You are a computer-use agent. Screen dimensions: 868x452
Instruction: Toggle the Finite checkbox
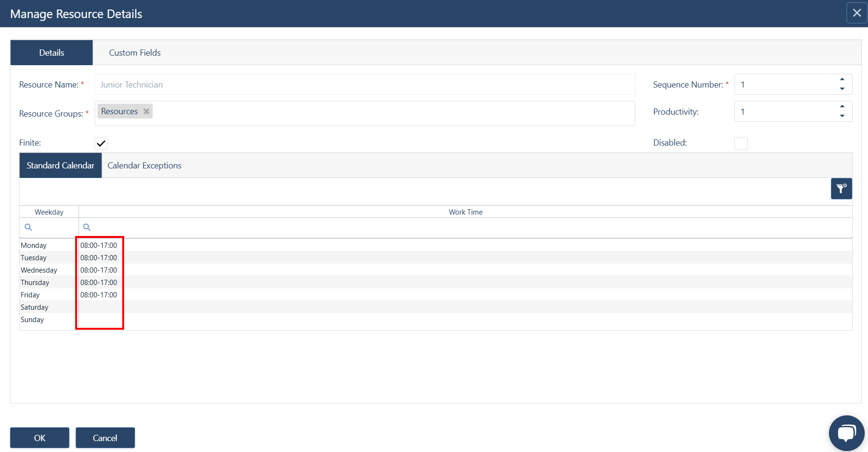coord(101,143)
